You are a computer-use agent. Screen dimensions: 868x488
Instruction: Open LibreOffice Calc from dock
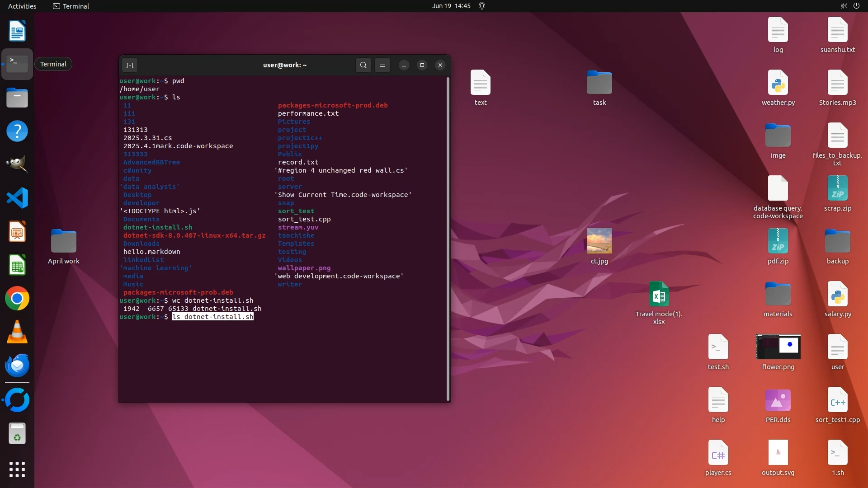(17, 265)
